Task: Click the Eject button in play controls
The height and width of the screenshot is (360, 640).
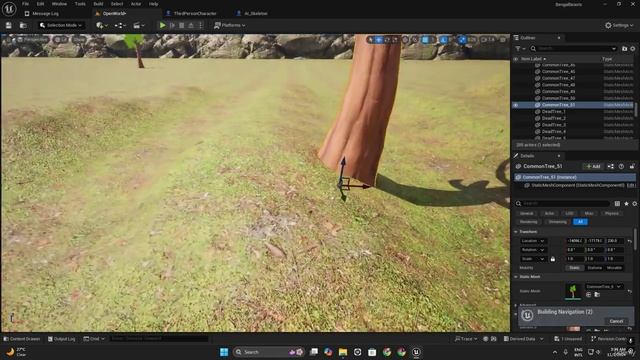Action: [x=191, y=25]
